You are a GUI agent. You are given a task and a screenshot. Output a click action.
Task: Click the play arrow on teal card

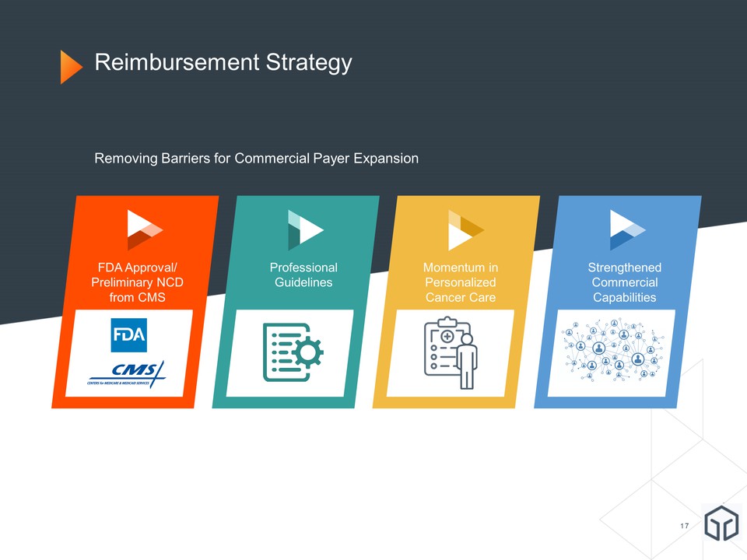304,229
